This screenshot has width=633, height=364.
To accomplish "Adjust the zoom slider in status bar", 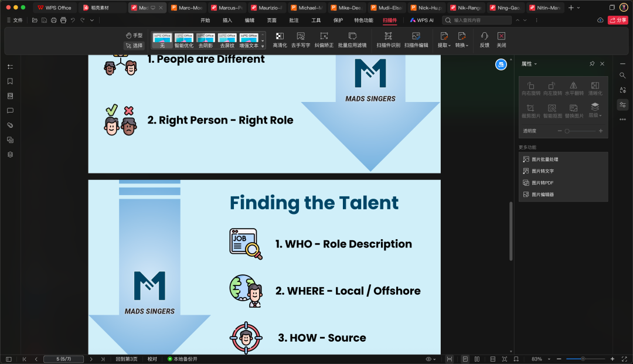I will [x=586, y=359].
